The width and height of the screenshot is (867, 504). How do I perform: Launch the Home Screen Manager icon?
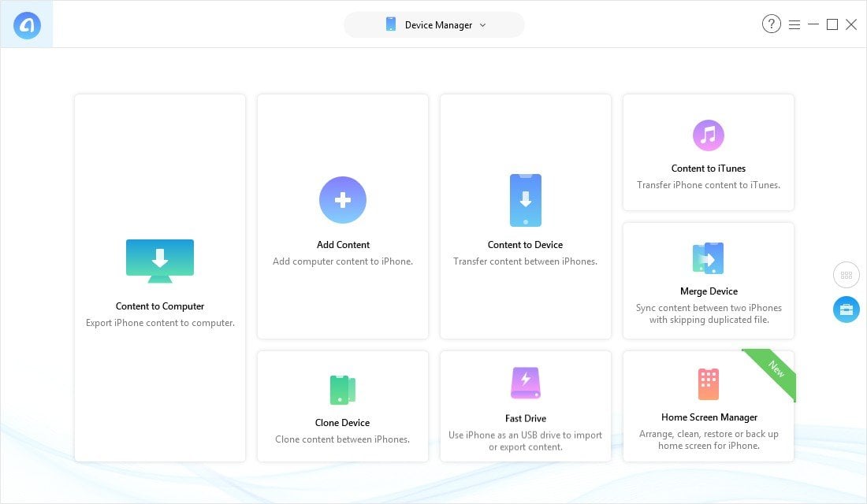pos(708,384)
